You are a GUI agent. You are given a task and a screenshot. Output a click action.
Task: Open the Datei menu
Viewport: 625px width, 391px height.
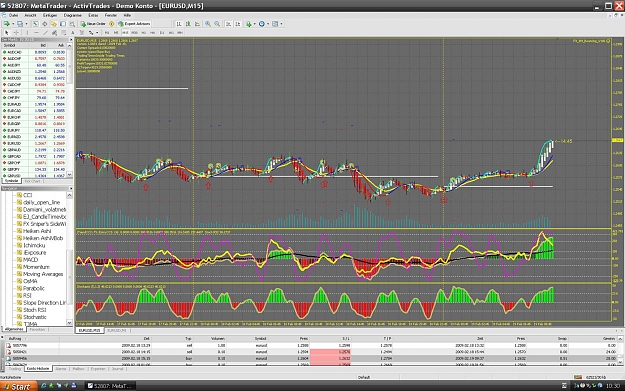[x=13, y=15]
